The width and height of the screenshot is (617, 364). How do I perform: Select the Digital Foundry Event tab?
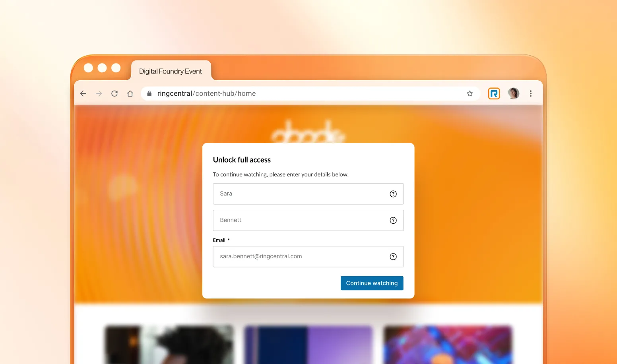click(171, 71)
